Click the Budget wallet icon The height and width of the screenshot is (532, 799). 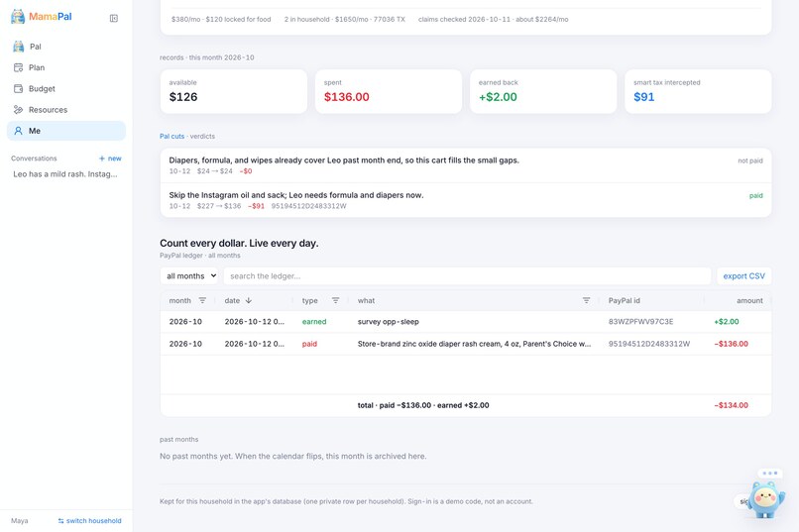click(x=19, y=88)
